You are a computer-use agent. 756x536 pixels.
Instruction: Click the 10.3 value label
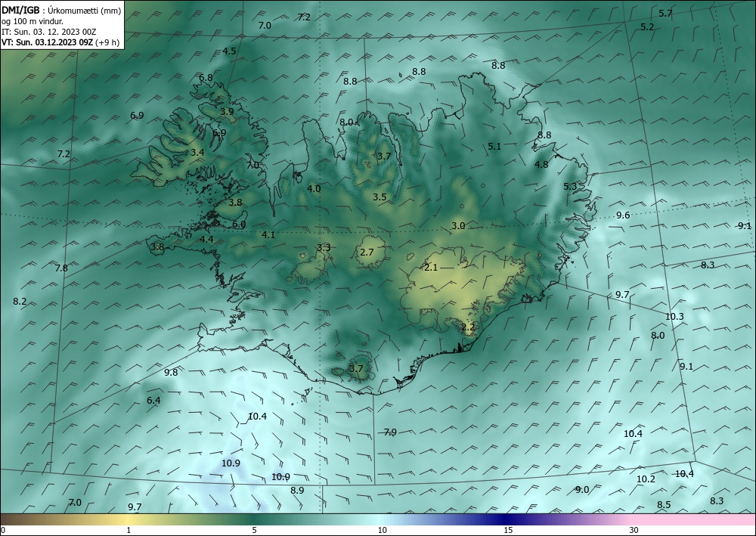pyautogui.click(x=674, y=316)
